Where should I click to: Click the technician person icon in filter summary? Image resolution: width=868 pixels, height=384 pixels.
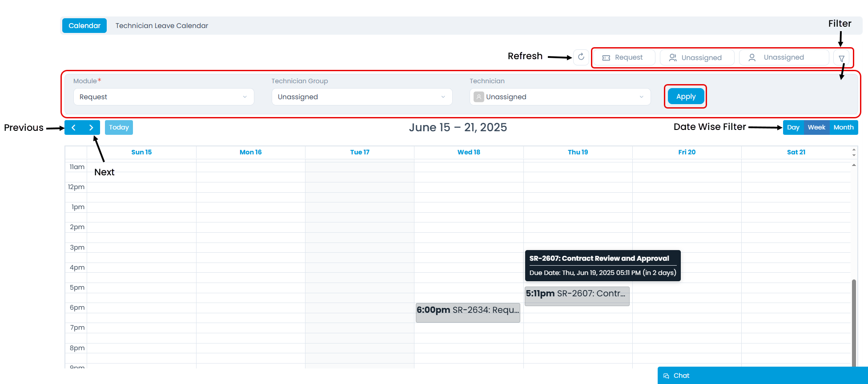pyautogui.click(x=752, y=58)
